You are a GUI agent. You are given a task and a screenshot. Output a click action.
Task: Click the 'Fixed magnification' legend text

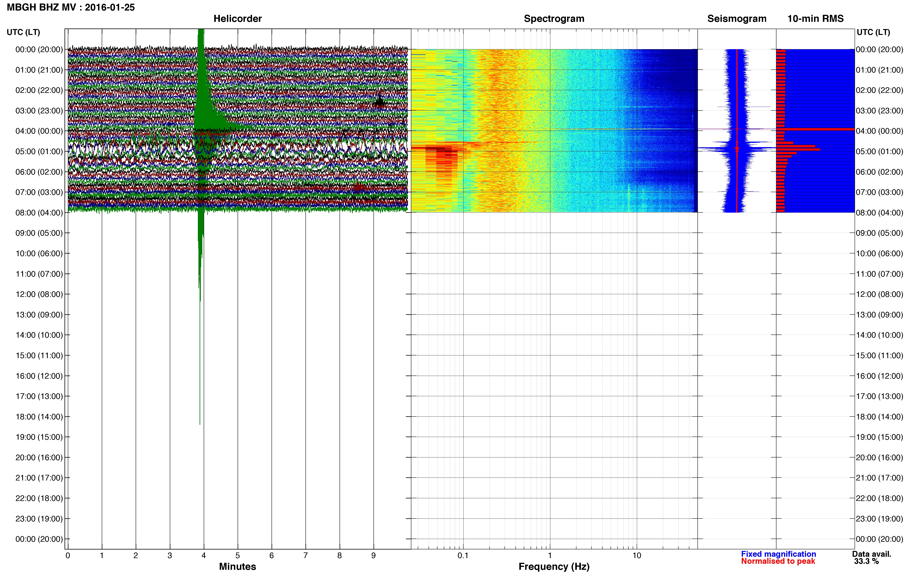[x=778, y=554]
